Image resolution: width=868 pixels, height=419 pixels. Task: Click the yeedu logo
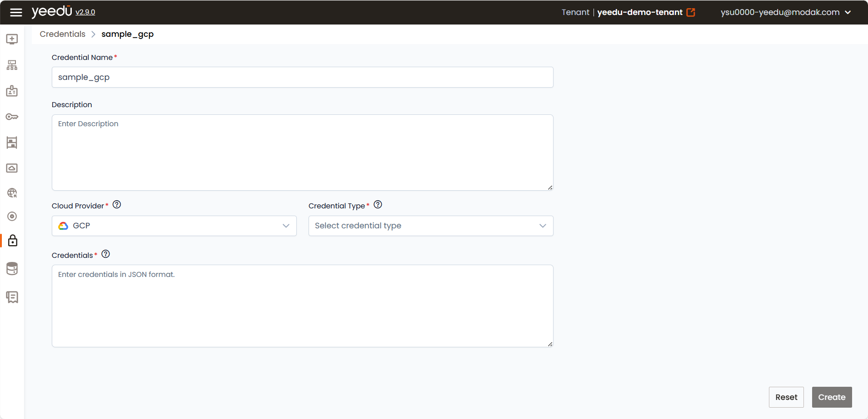point(52,11)
